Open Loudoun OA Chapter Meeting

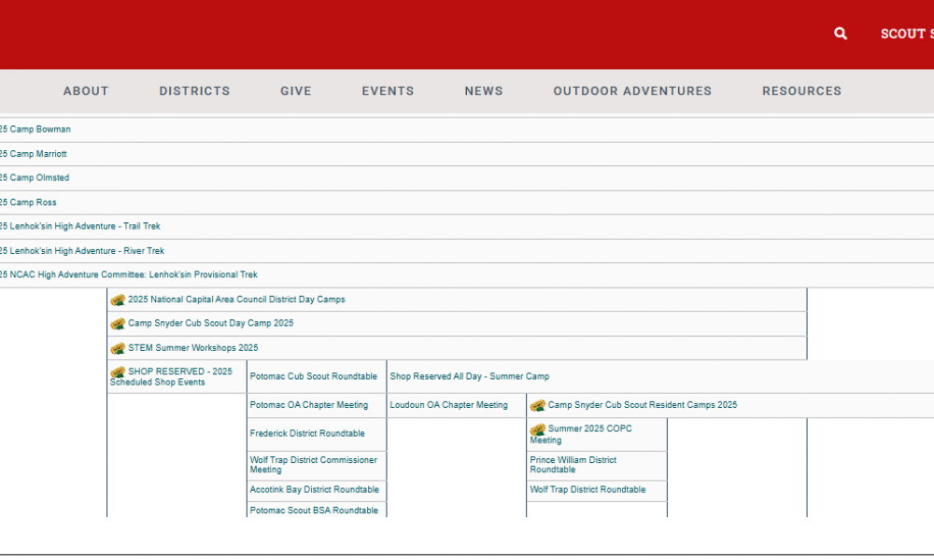coord(448,405)
